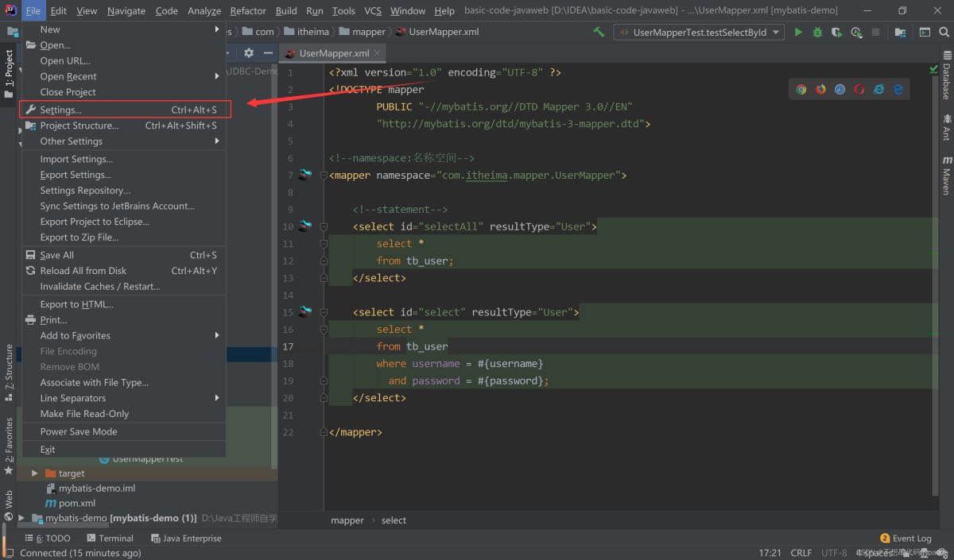The image size is (954, 560).
Task: Open the Ant tool window on right sidebar
Action: click(947, 127)
